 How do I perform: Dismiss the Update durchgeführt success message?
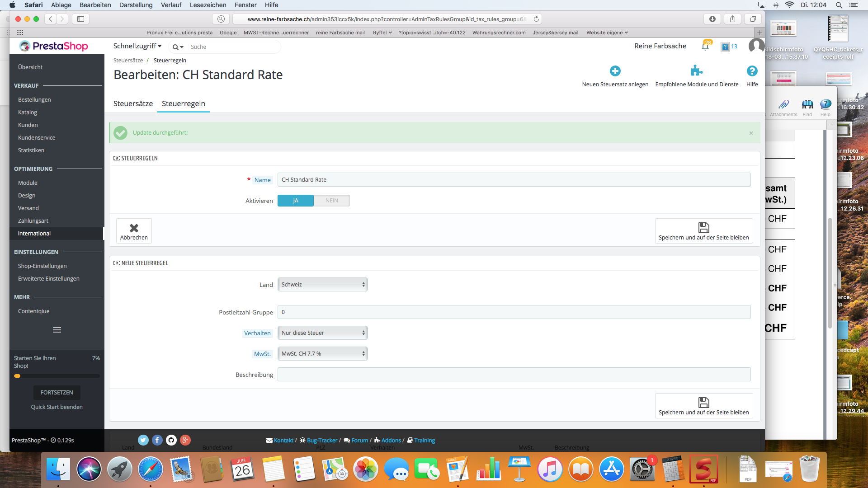click(x=751, y=133)
